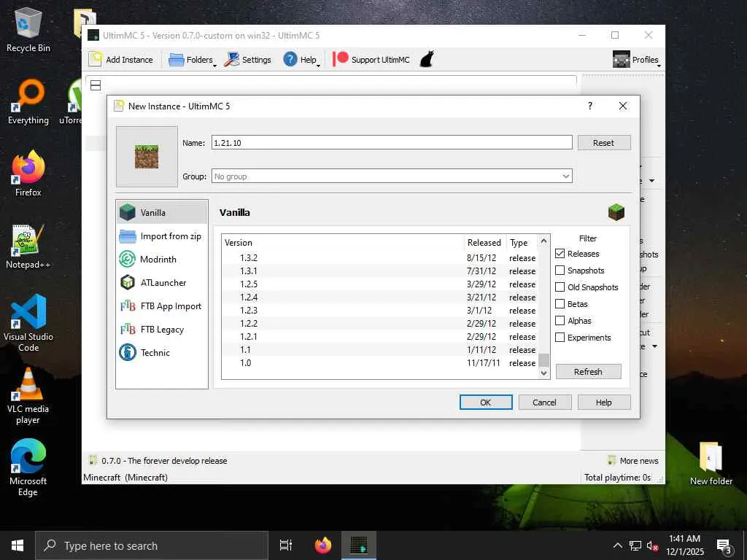Select version 1.3.2 row
Image resolution: width=747 pixels, height=560 pixels.
coord(380,257)
